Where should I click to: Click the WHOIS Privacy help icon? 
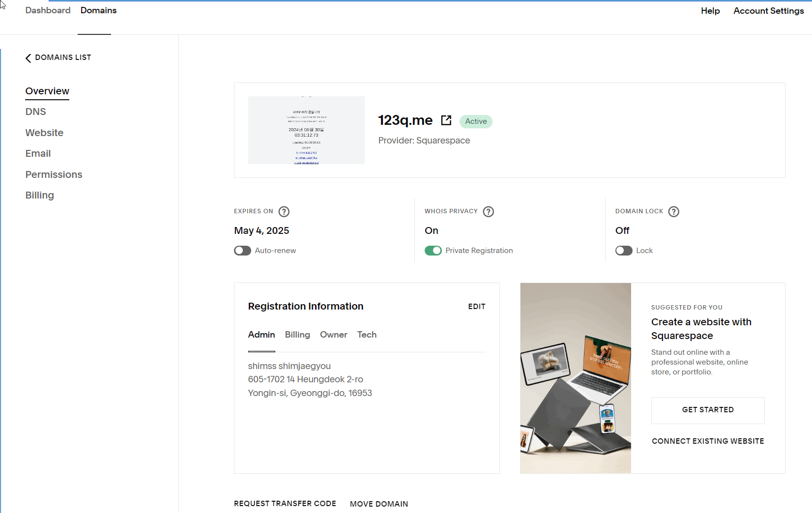point(489,211)
